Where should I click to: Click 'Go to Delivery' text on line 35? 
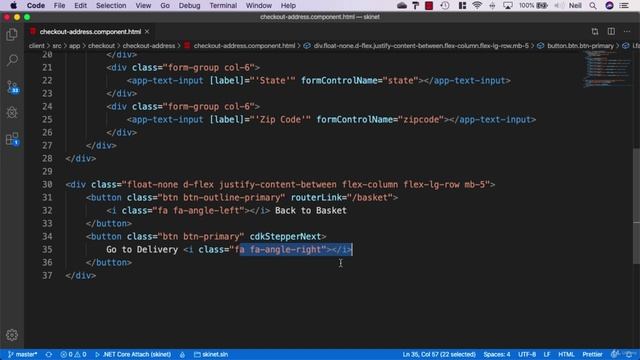pos(142,249)
